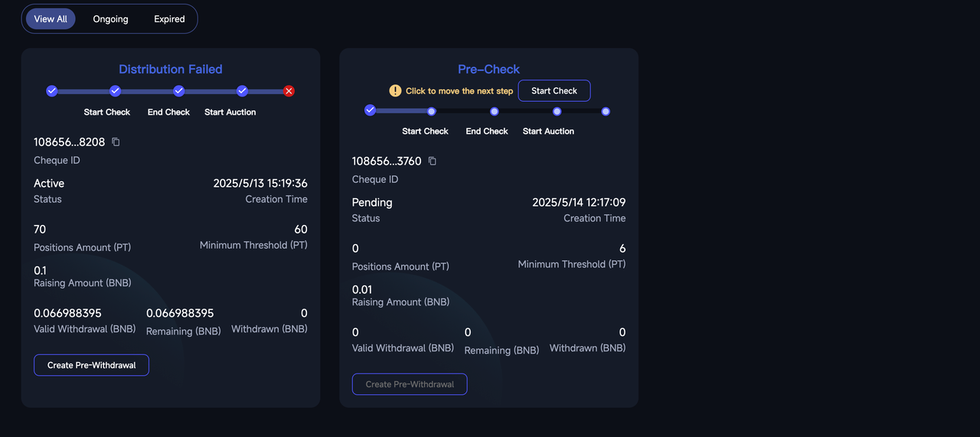Screen dimensions: 980x437
Task: Click 0.066988395 above Valid Withdrawal label
Action: 67,313
